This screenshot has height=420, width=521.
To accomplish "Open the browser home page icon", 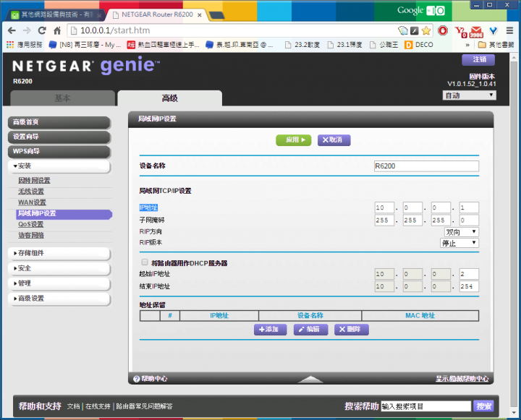I will pyautogui.click(x=57, y=30).
